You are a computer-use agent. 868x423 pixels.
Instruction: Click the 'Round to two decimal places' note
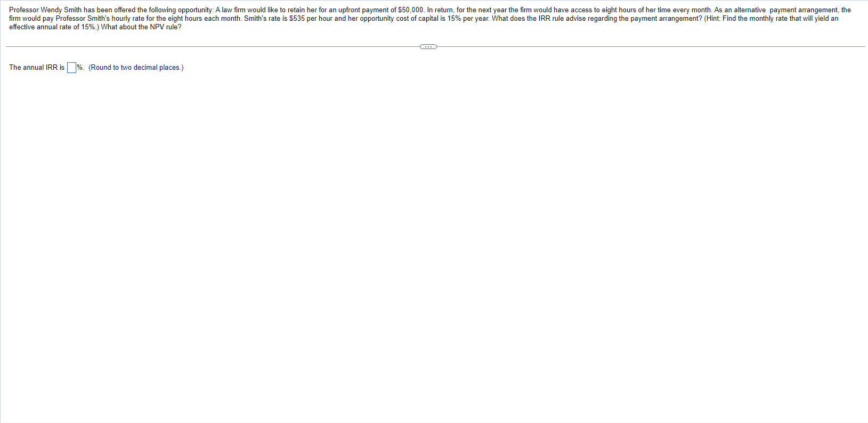coord(136,68)
